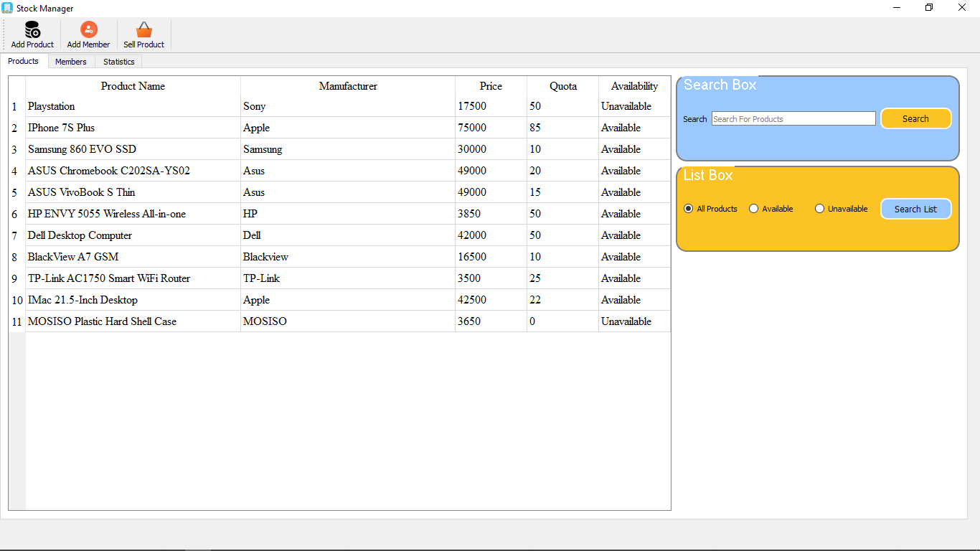980x551 pixels.
Task: Click the Quota column header
Action: [563, 86]
